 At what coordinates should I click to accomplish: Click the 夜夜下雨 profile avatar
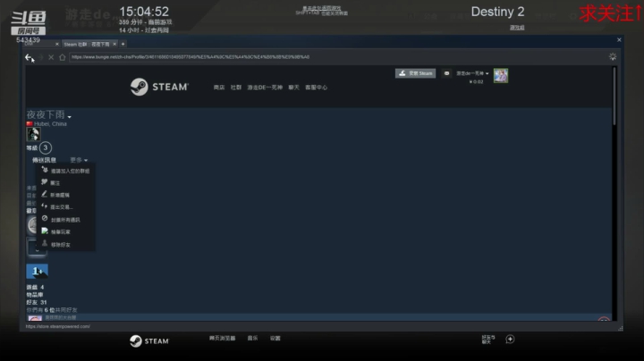[x=33, y=134]
